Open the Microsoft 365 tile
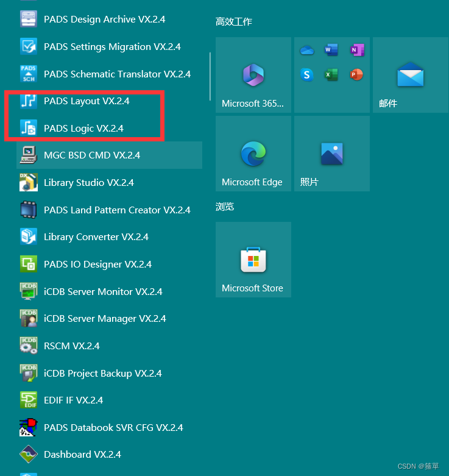Viewport: 449px width, 476px height. click(253, 75)
